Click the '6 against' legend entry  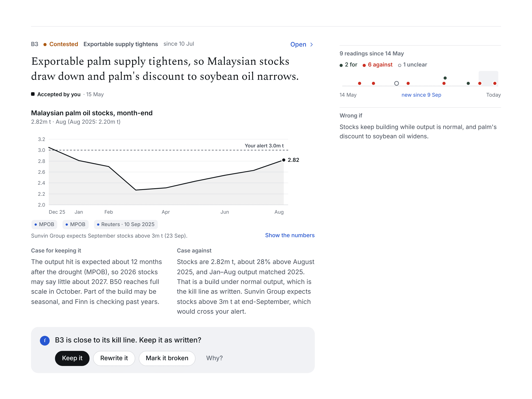pyautogui.click(x=377, y=65)
